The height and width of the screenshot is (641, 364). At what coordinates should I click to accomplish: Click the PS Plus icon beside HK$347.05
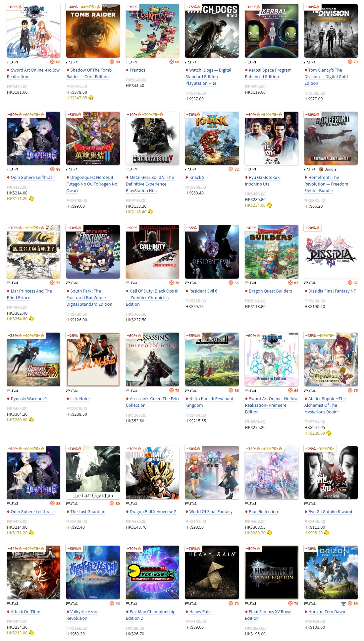(91, 98)
